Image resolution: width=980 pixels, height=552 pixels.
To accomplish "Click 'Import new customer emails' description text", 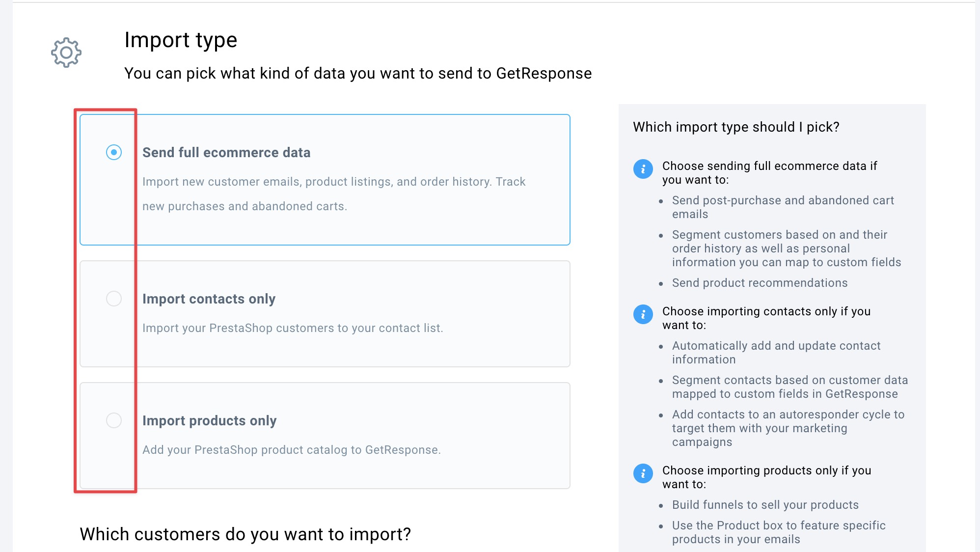I will 334,194.
